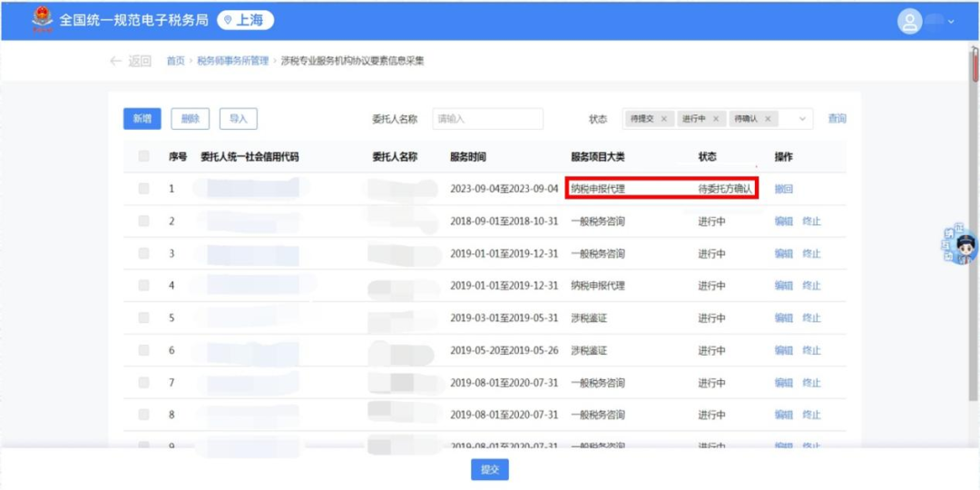Check the box for row 3

143,253
